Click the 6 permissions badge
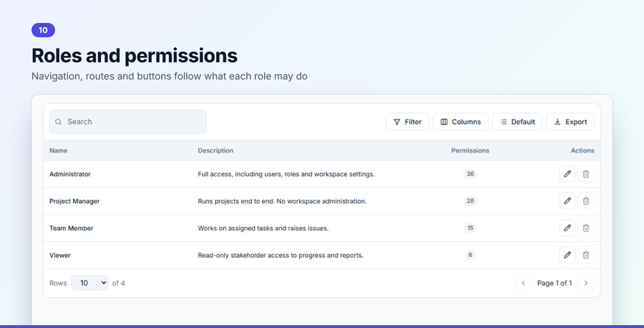The width and height of the screenshot is (644, 328). coord(470,255)
